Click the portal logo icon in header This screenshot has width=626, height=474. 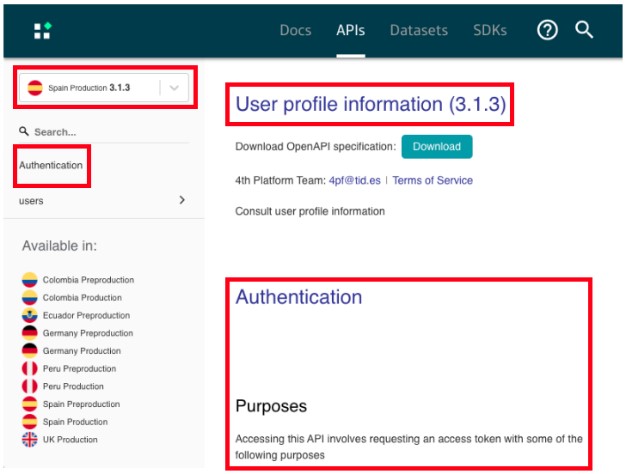[x=42, y=30]
